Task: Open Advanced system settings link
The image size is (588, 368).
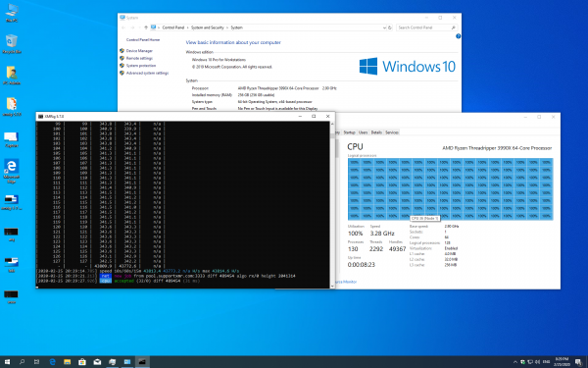Action: point(147,73)
